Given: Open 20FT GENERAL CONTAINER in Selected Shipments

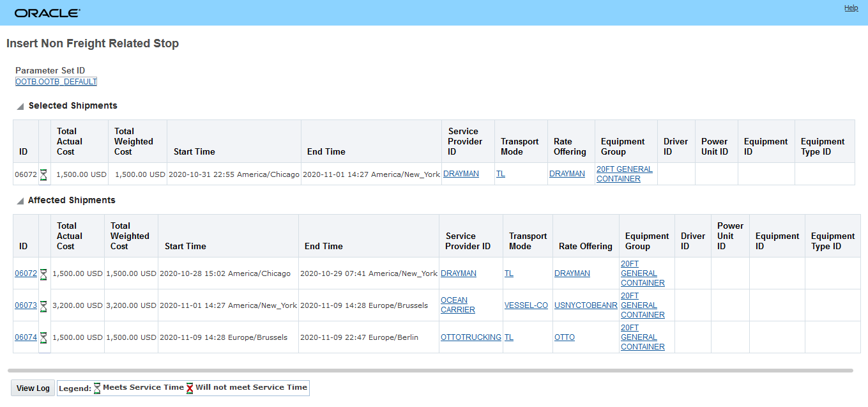Looking at the screenshot, I should click(x=625, y=174).
